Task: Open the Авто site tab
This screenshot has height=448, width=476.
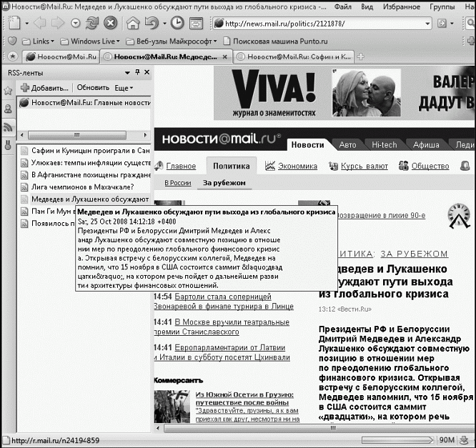Action: pos(347,145)
